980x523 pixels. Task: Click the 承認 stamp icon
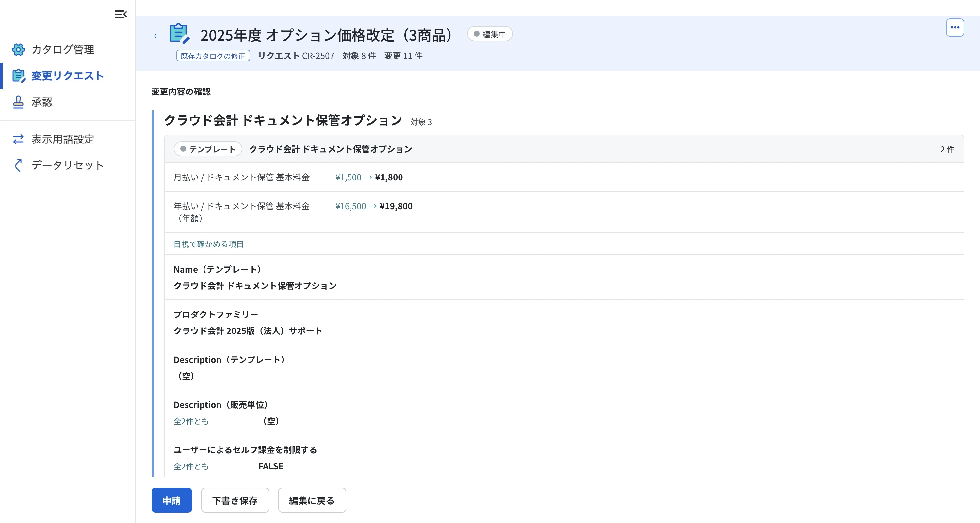[x=18, y=102]
